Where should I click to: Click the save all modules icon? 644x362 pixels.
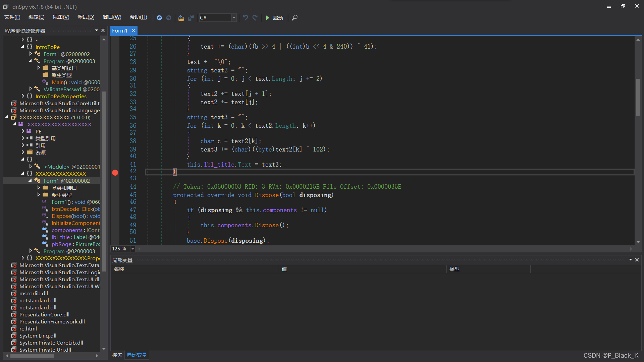coord(191,18)
